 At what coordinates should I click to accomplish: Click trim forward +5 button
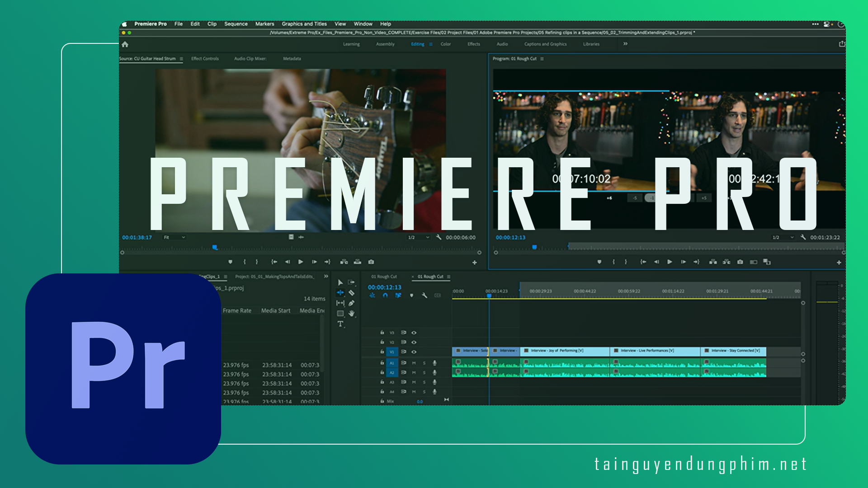(x=704, y=198)
